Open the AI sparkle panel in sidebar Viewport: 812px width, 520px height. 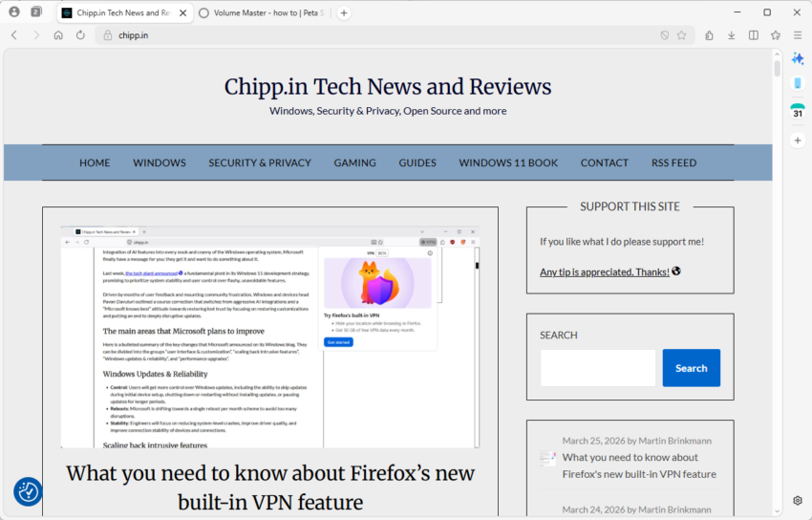[798, 58]
